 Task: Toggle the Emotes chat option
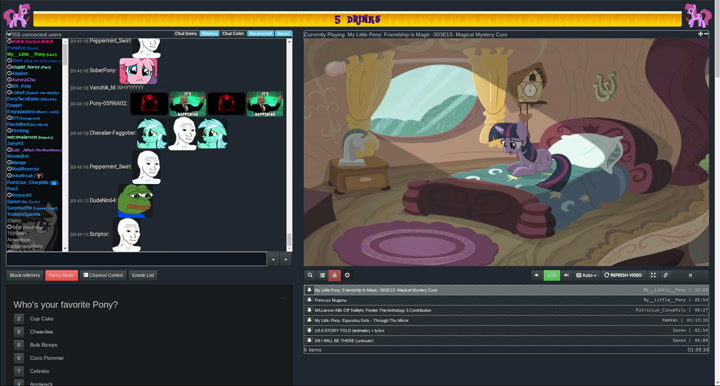pos(209,34)
